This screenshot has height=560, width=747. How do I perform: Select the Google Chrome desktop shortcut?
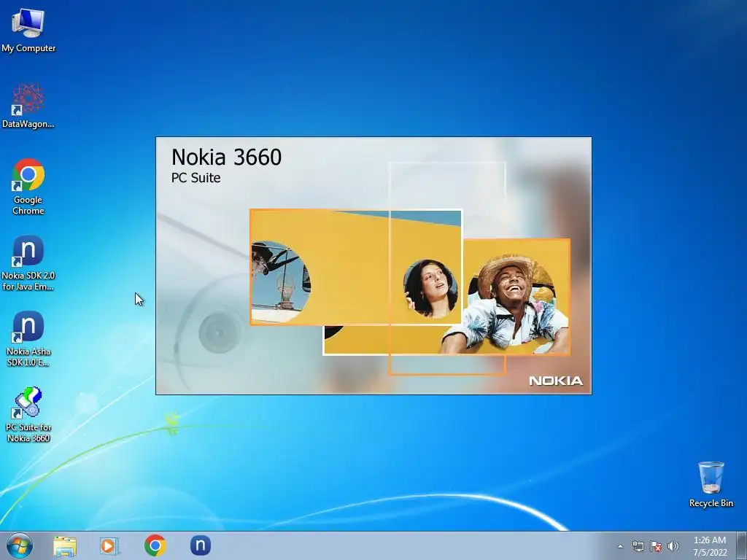(x=28, y=186)
